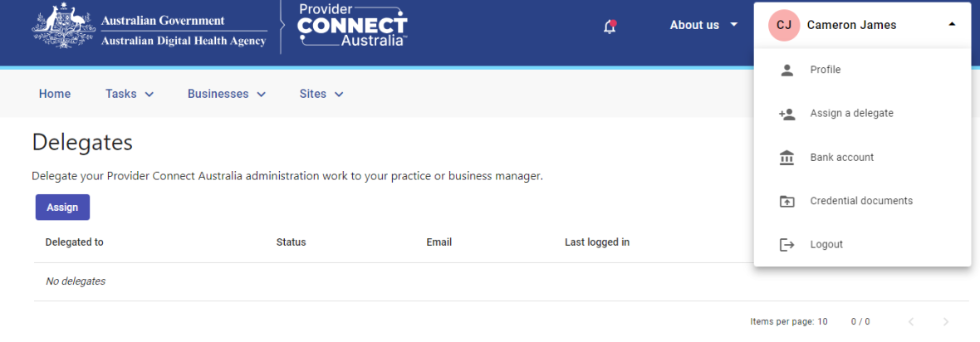Collapse the Cameron James user menu arrow
Screen dimensions: 980x342
pos(952,24)
